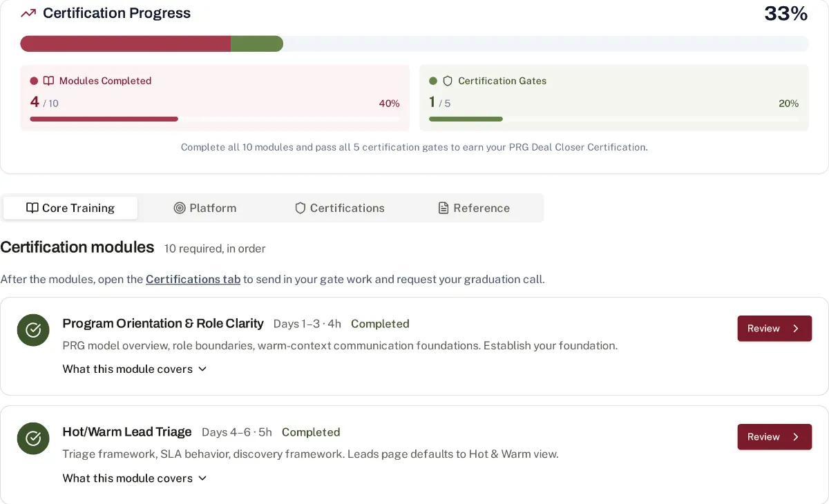Open the Platform tab

click(x=205, y=208)
